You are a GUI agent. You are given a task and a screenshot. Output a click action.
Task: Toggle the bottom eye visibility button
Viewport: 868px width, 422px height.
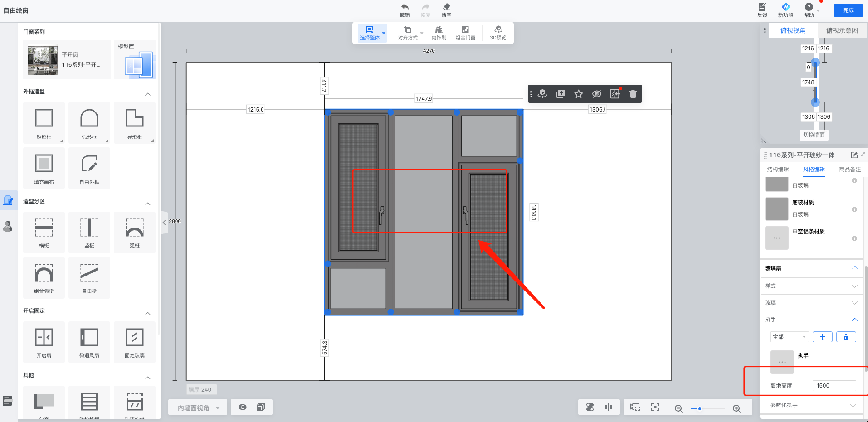click(243, 407)
